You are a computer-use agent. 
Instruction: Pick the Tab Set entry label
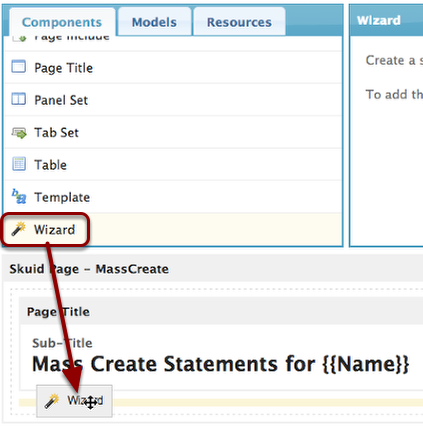(x=56, y=133)
